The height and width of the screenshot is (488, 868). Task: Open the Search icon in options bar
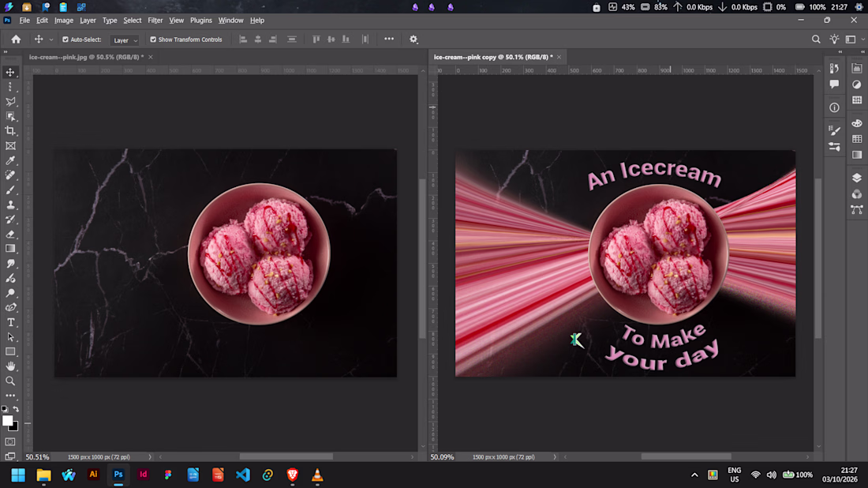click(816, 39)
